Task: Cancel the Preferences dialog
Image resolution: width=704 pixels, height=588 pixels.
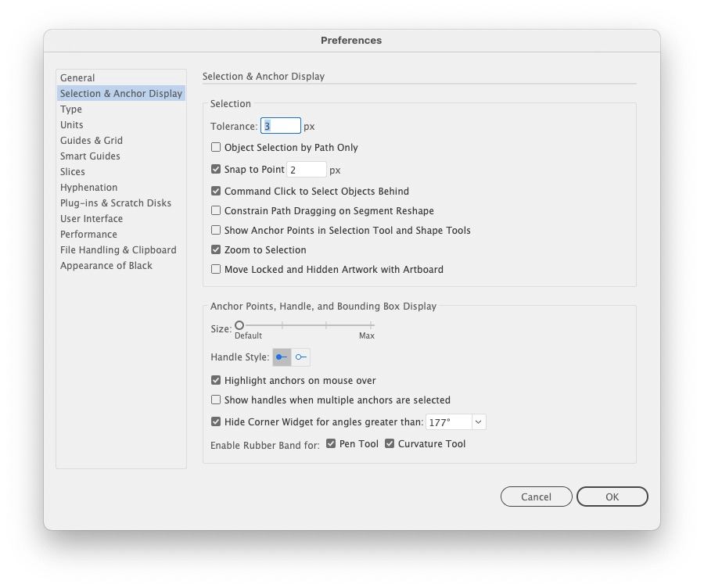Action: (x=536, y=497)
